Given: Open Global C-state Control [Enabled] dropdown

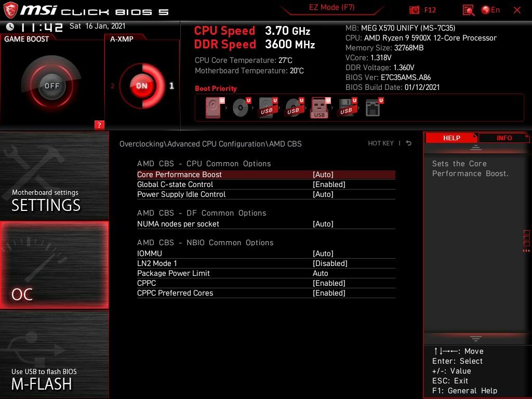Looking at the screenshot, I should click(x=329, y=184).
